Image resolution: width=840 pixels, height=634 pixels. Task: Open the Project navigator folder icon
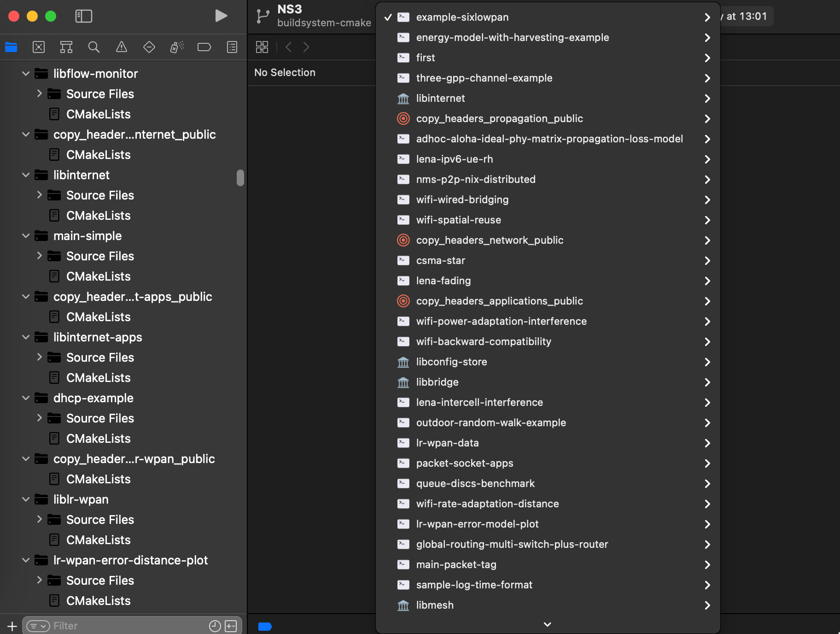(x=11, y=47)
